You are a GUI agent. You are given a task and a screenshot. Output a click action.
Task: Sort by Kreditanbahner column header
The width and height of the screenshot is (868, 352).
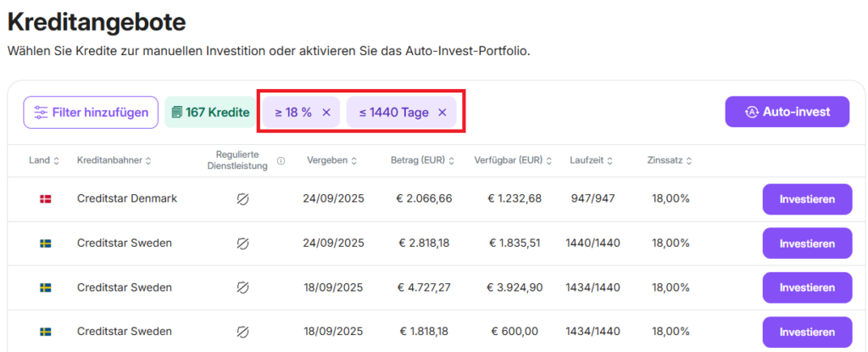[115, 160]
